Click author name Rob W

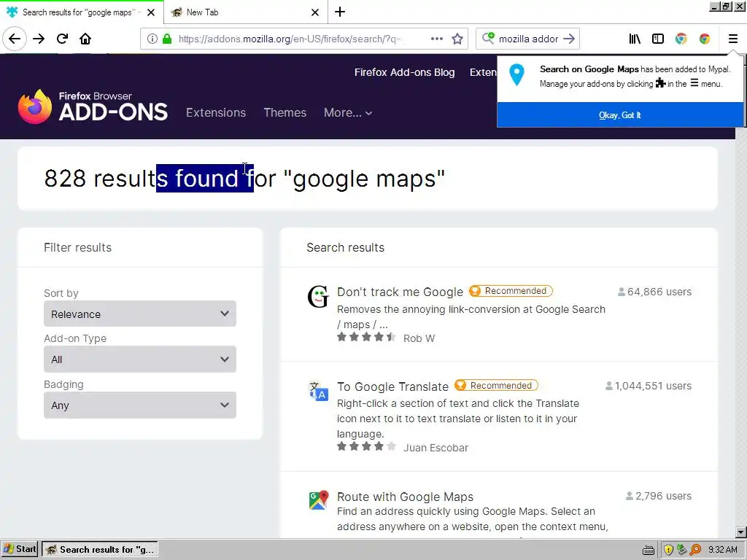point(419,338)
